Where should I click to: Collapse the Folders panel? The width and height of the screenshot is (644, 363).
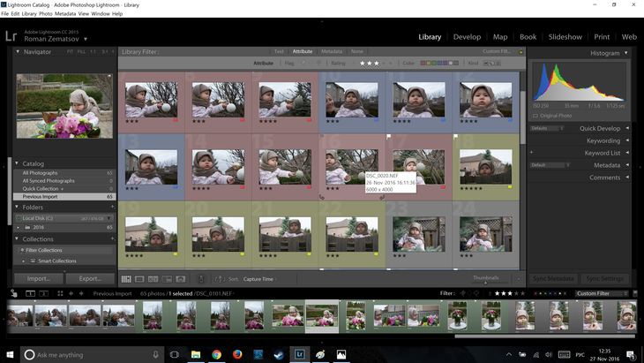tap(18, 208)
